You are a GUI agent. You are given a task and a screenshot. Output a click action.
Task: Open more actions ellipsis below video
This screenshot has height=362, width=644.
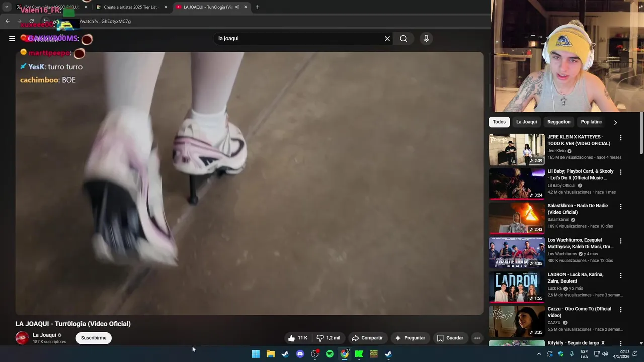[477, 338]
